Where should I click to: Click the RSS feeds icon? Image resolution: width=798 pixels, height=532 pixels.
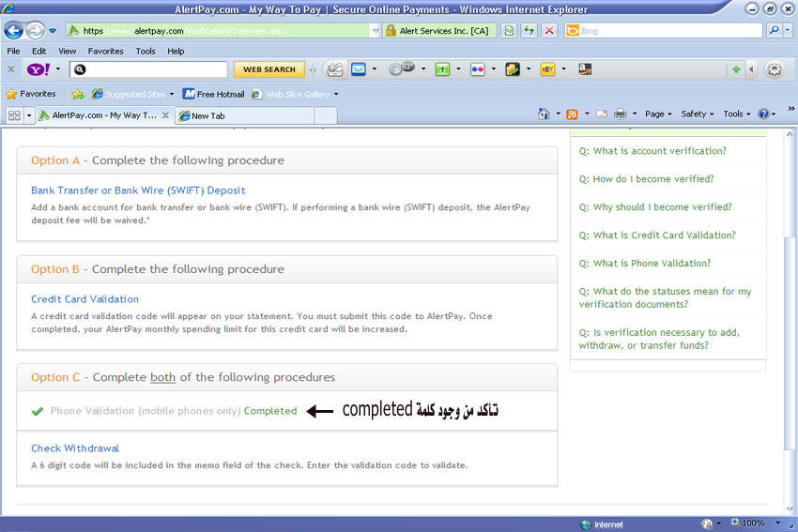click(572, 114)
